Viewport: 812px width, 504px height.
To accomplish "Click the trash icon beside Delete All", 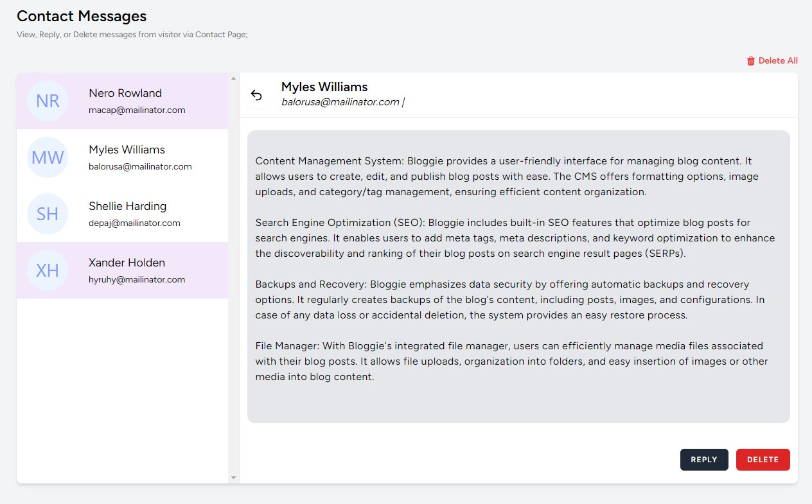I will [x=750, y=61].
